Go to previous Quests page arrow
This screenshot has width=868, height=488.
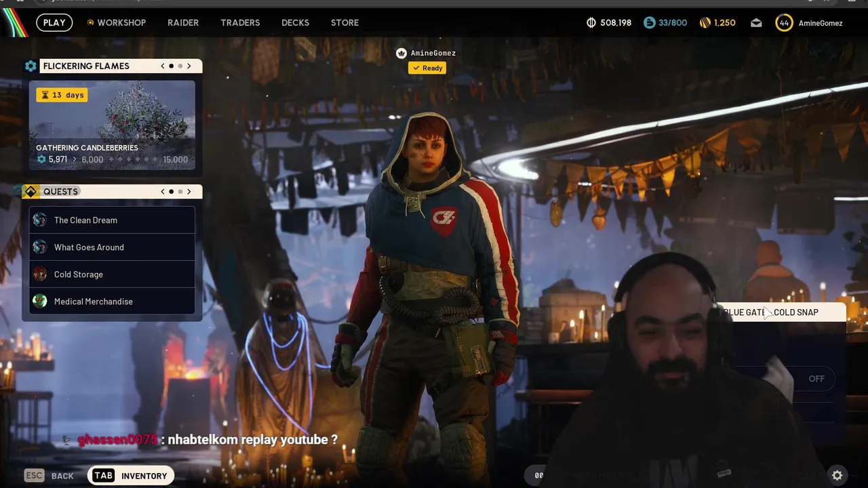click(x=163, y=192)
